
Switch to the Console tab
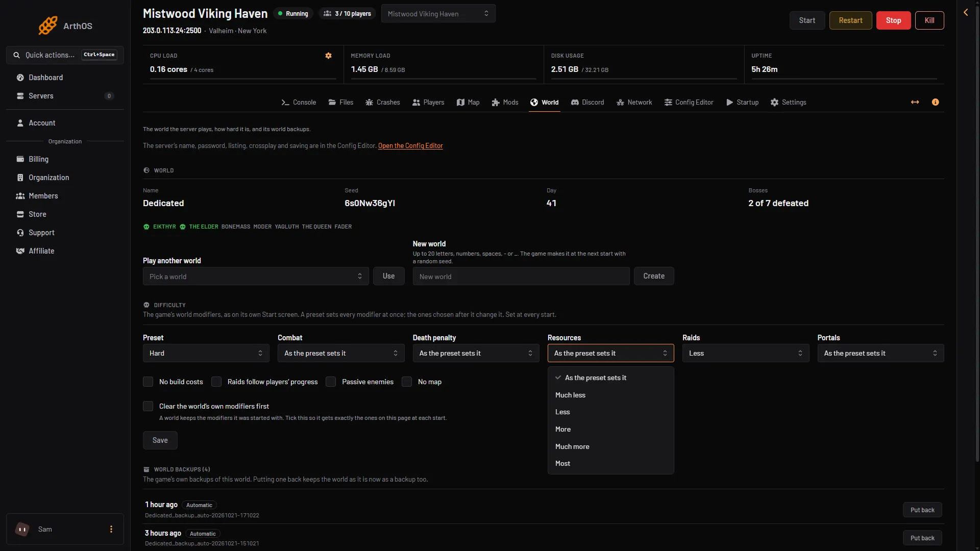299,103
